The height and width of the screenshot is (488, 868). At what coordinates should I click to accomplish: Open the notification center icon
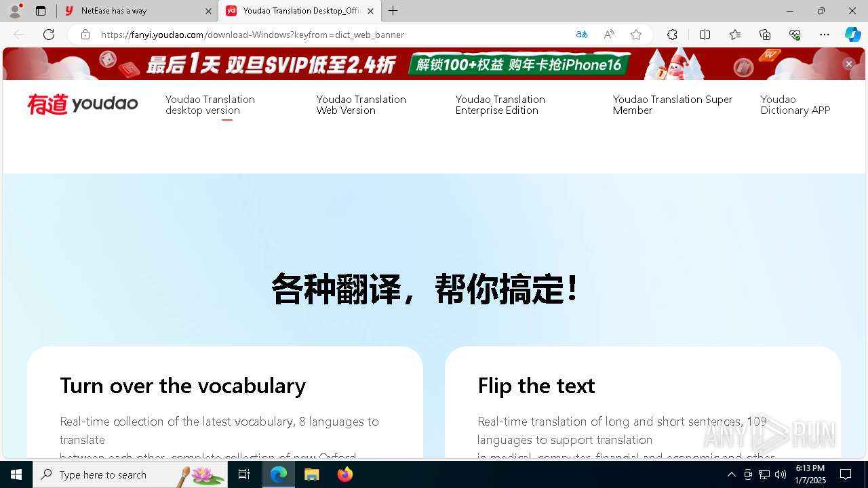pos(846,474)
